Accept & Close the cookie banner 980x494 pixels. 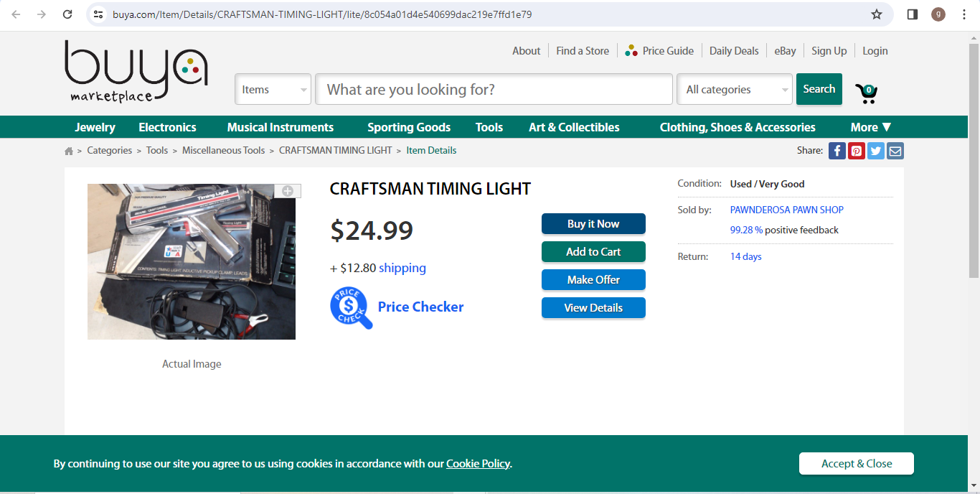(x=857, y=464)
